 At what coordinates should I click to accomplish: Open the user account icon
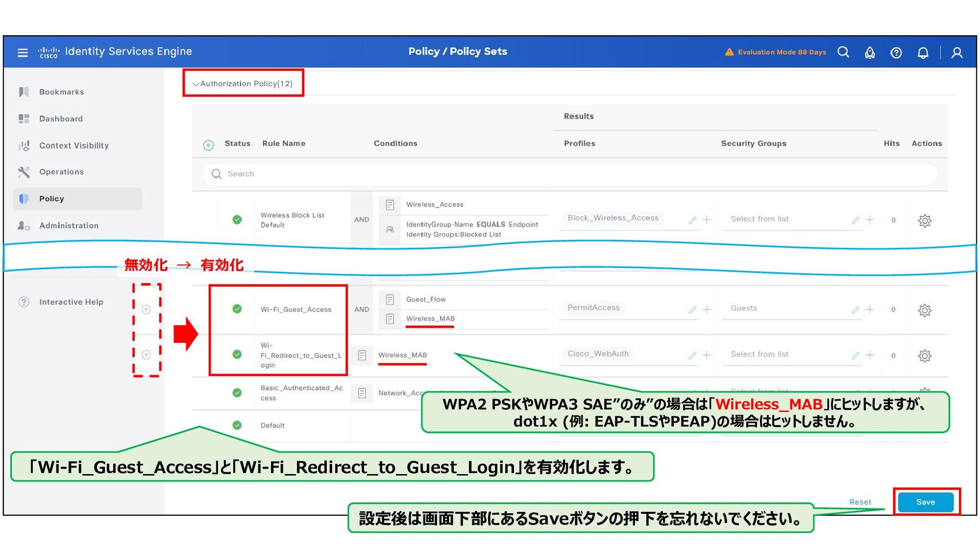click(x=957, y=53)
